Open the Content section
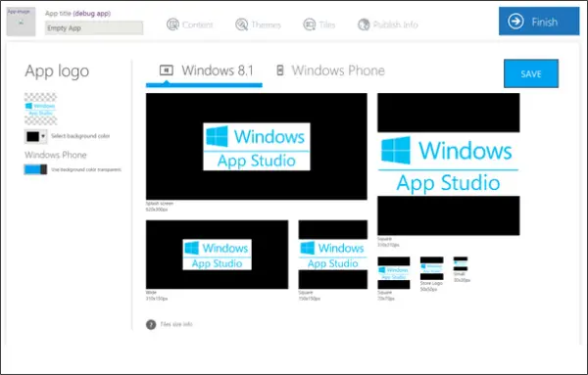 pos(190,24)
